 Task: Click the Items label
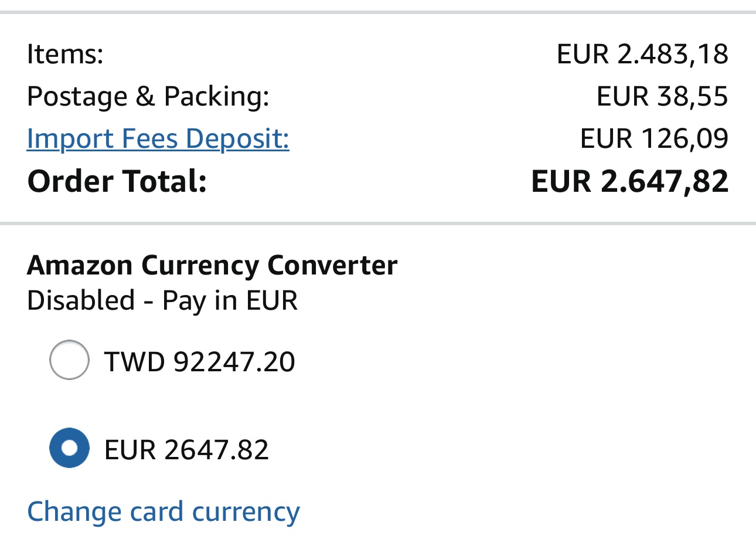(65, 54)
